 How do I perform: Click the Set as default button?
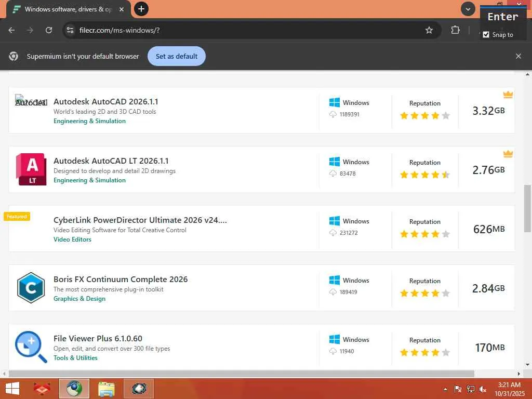point(177,56)
